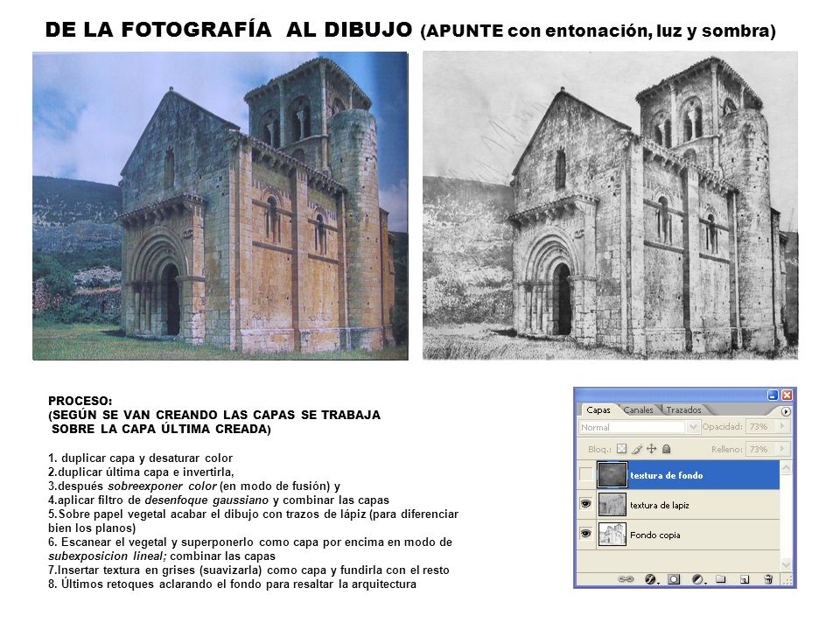840x630 pixels.
Task: Show the textura de fondo layer
Action: tap(586, 474)
